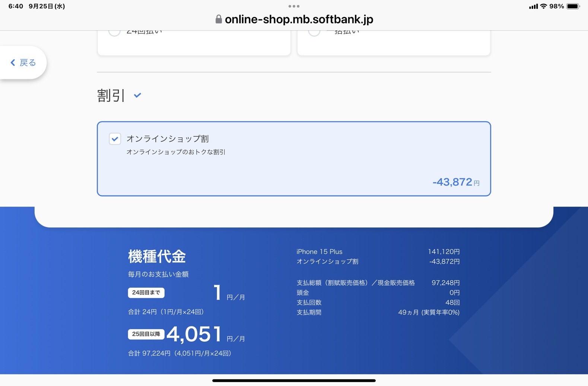Tap the lock icon in the address bar
Image resolution: width=588 pixels, height=386 pixels.
point(219,19)
